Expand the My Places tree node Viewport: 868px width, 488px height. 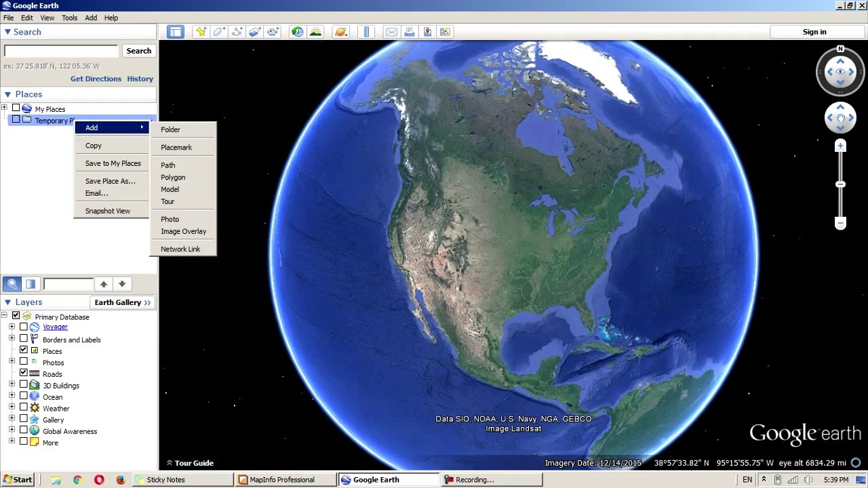tap(4, 108)
